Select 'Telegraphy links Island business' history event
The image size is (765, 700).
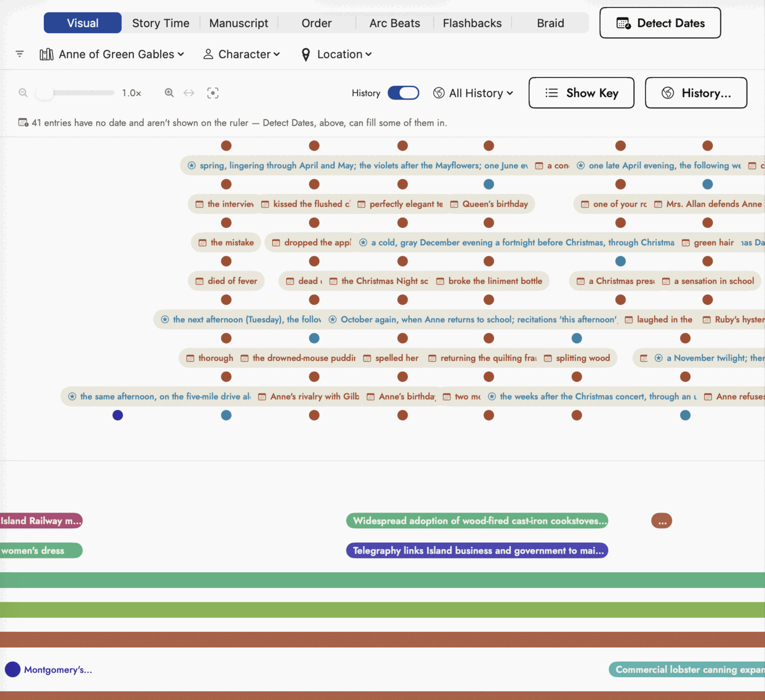click(x=477, y=551)
